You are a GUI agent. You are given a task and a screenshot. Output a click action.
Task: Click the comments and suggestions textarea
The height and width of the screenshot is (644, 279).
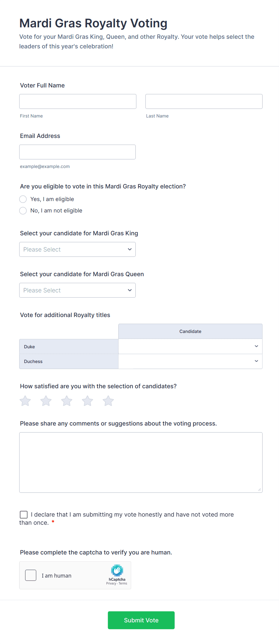tap(141, 462)
